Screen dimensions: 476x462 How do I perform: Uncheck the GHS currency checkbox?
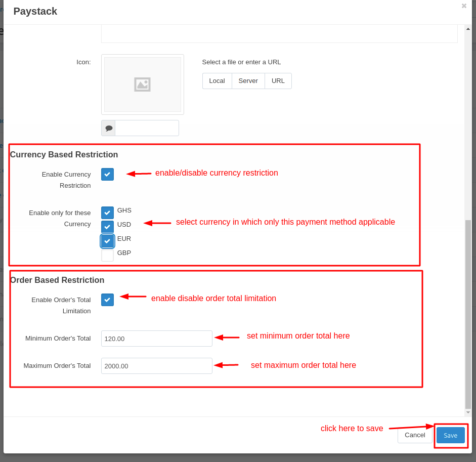(107, 213)
